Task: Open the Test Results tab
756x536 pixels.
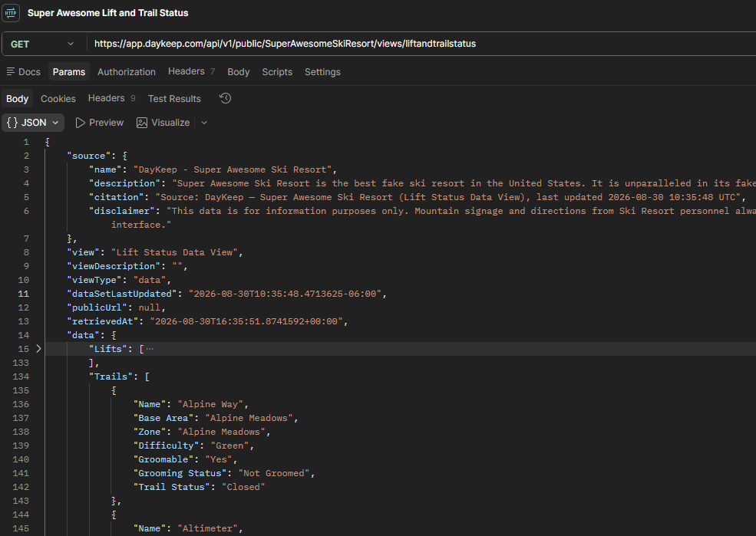Action: [x=174, y=99]
